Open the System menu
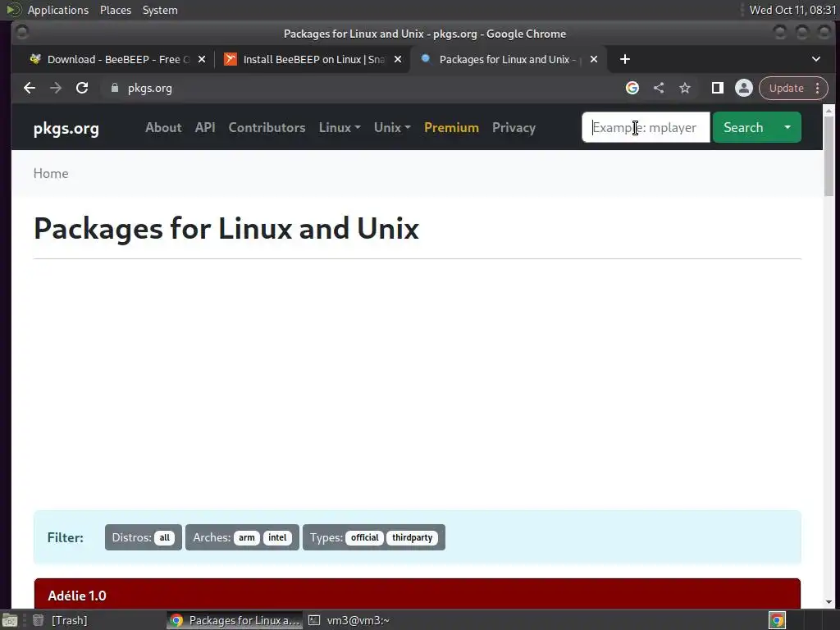This screenshot has width=840, height=630. point(160,10)
